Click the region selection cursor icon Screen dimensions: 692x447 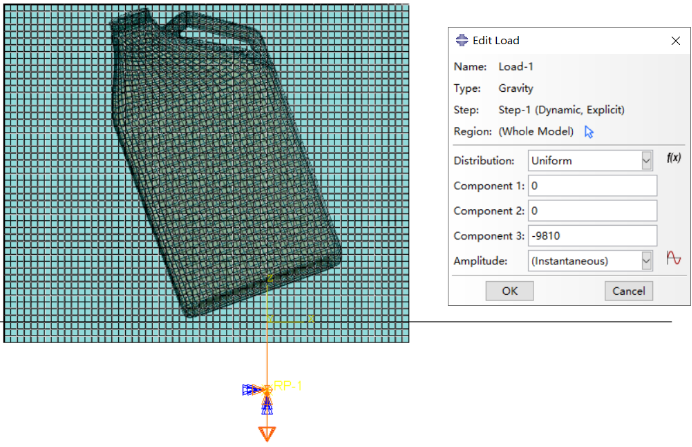click(x=589, y=132)
